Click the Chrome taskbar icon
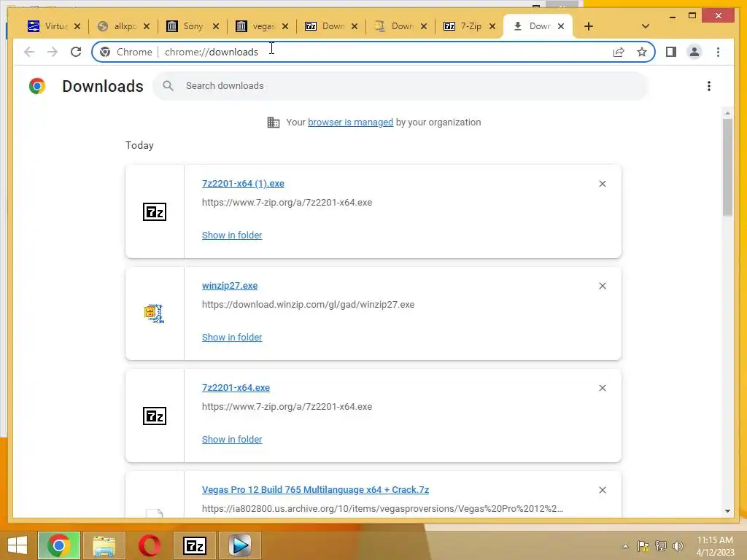The width and height of the screenshot is (747, 560). [58, 545]
